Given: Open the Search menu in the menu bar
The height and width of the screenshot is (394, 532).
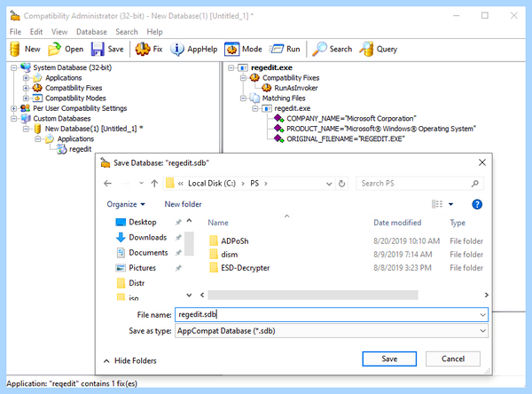Looking at the screenshot, I should coord(127,32).
